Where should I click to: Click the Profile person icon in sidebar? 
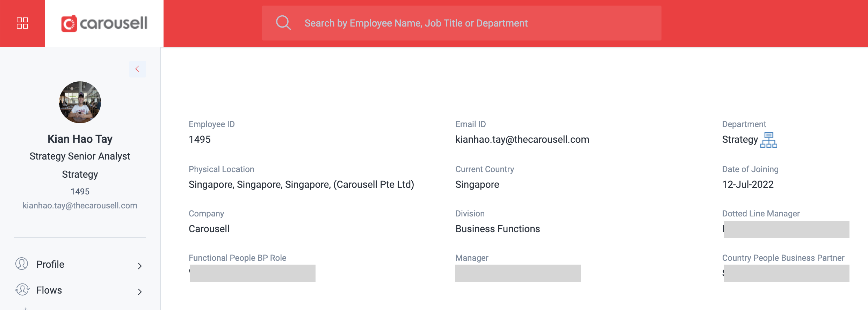22,264
